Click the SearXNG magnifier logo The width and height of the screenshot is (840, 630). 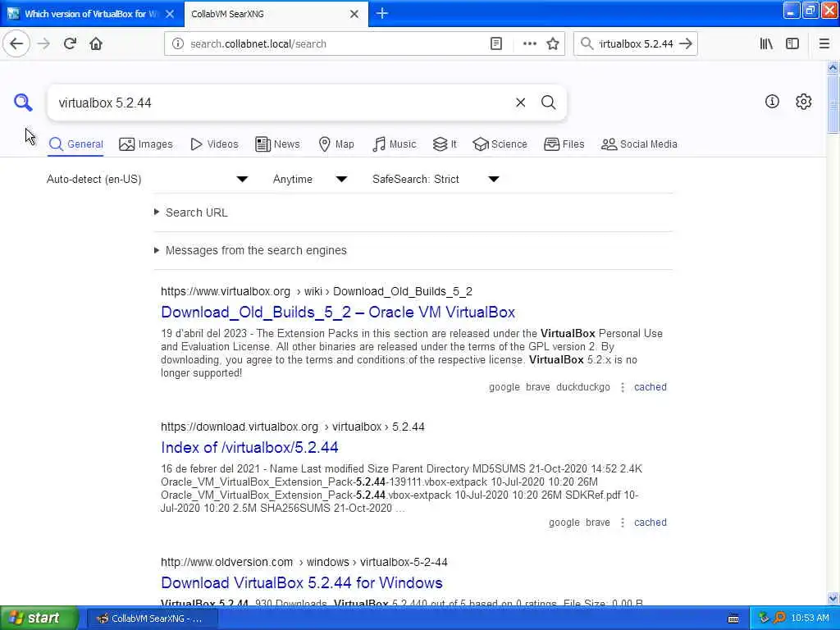(x=23, y=103)
